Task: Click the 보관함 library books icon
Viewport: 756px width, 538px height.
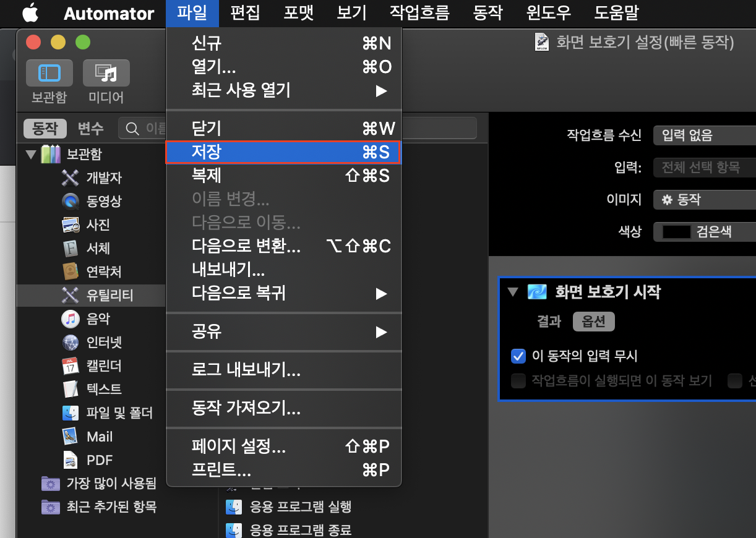Action: click(x=51, y=154)
